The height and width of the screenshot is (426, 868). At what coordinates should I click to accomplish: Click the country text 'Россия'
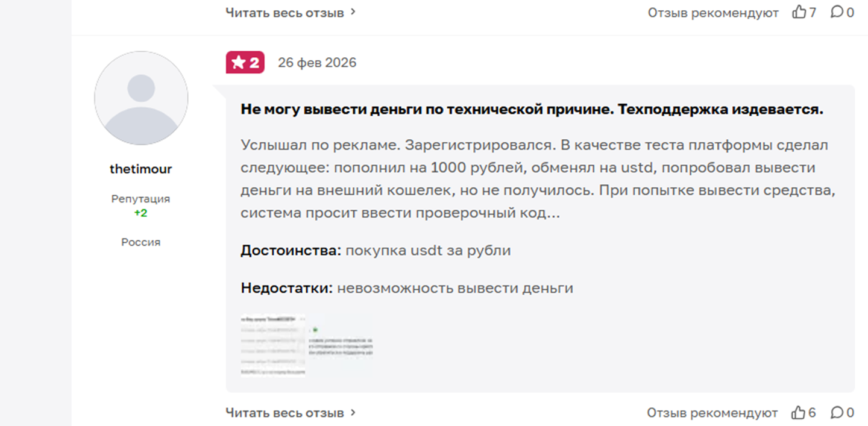click(x=140, y=242)
